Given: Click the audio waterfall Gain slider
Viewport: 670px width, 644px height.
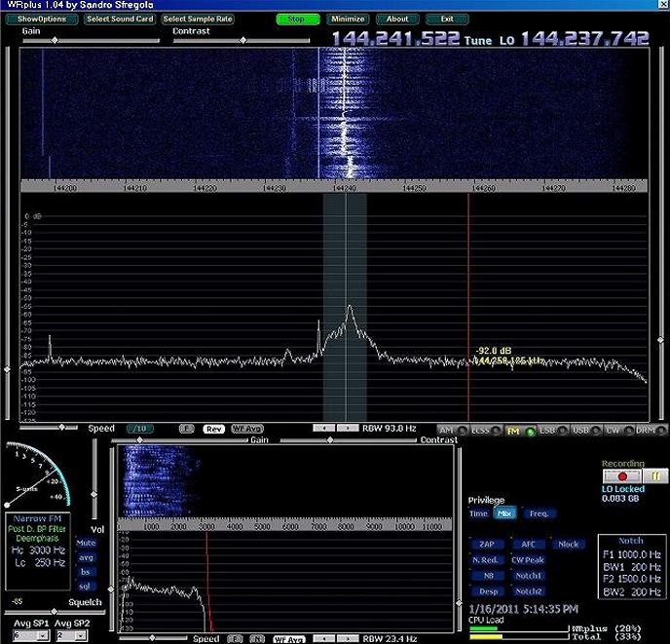Looking at the screenshot, I should [179, 440].
